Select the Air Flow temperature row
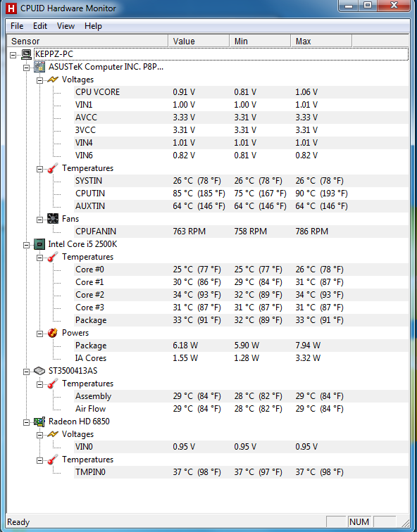This screenshot has height=532, width=417. pos(241,409)
